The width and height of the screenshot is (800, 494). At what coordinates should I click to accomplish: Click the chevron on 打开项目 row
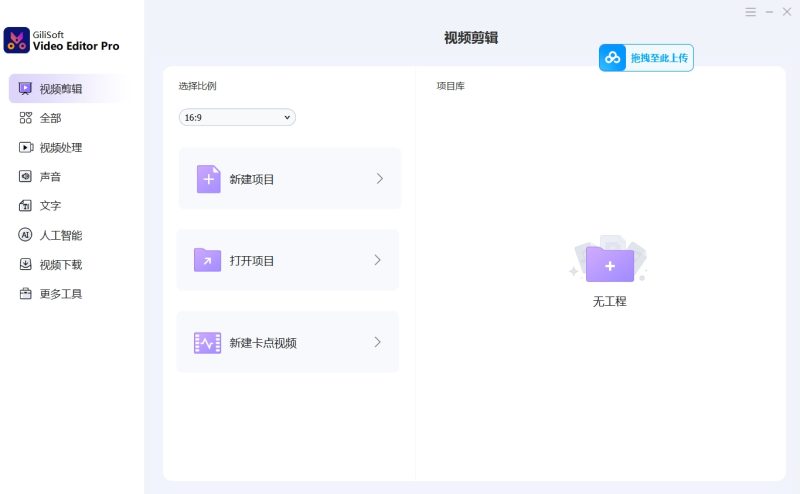(x=378, y=260)
